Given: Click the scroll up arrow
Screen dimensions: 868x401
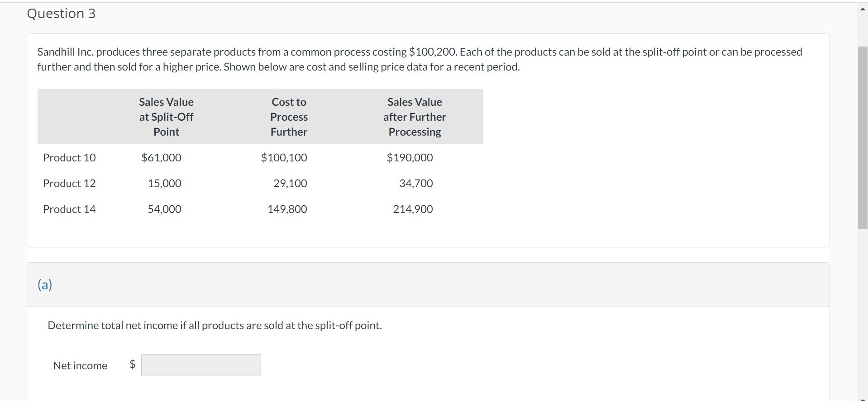Looking at the screenshot, I should point(863,9).
